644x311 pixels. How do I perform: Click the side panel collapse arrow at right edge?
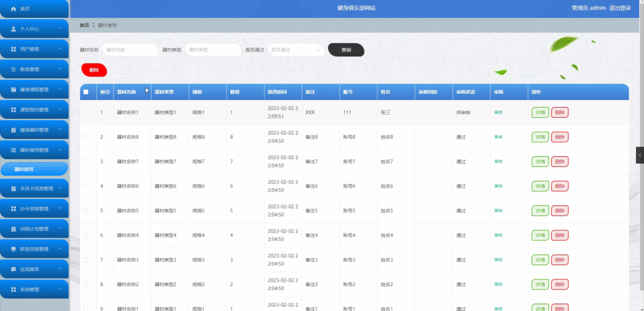point(640,155)
